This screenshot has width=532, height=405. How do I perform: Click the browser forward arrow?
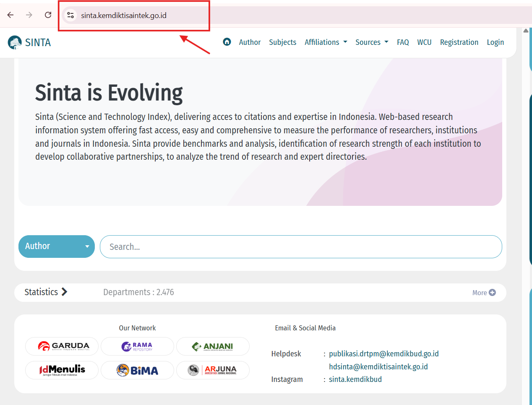[29, 15]
